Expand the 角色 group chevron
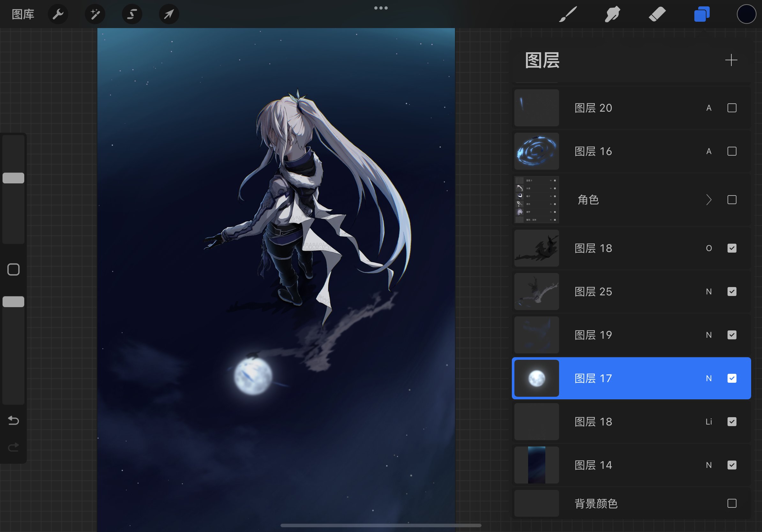The height and width of the screenshot is (532, 762). coord(709,200)
